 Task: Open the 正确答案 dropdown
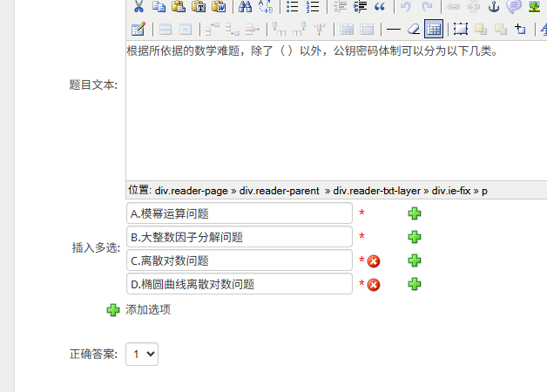click(x=142, y=354)
